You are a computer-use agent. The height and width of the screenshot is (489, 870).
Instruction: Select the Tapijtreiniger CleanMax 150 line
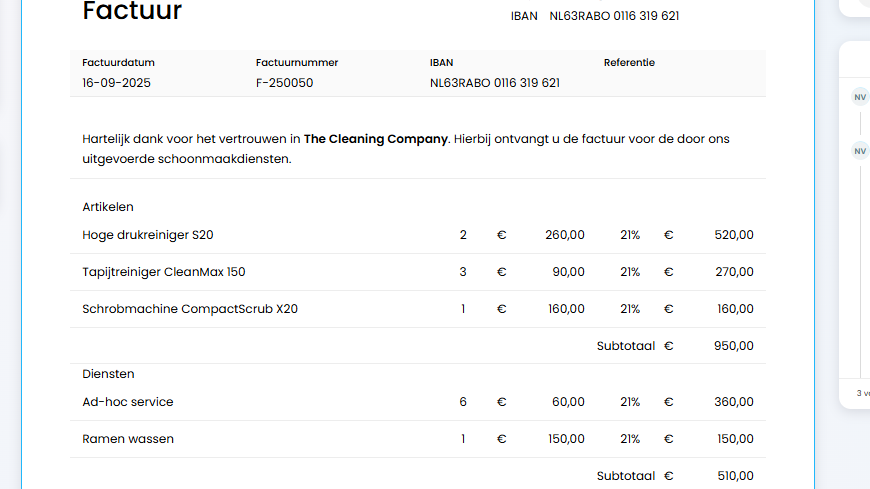[163, 272]
